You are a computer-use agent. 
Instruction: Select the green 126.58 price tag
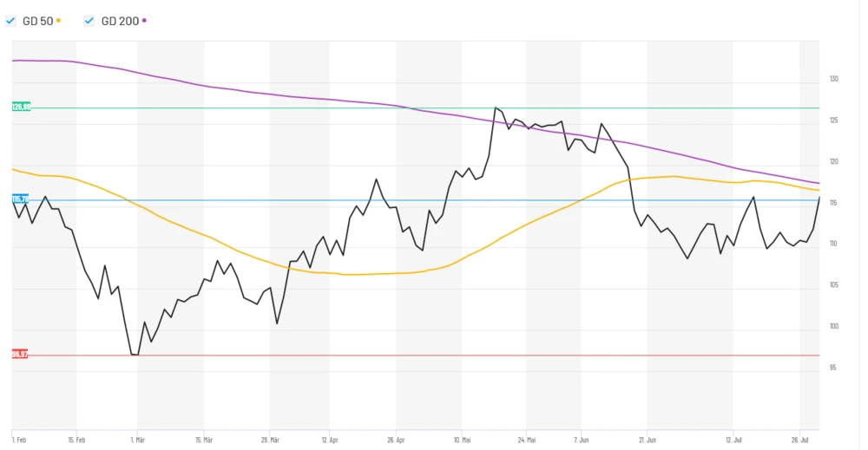[x=21, y=107]
